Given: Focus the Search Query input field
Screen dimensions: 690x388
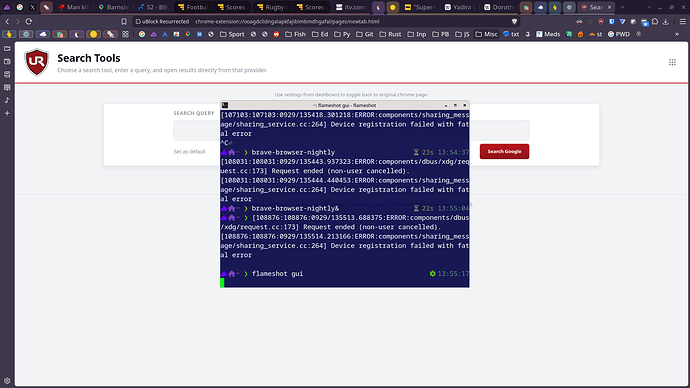Looking at the screenshot, I should click(x=351, y=130).
